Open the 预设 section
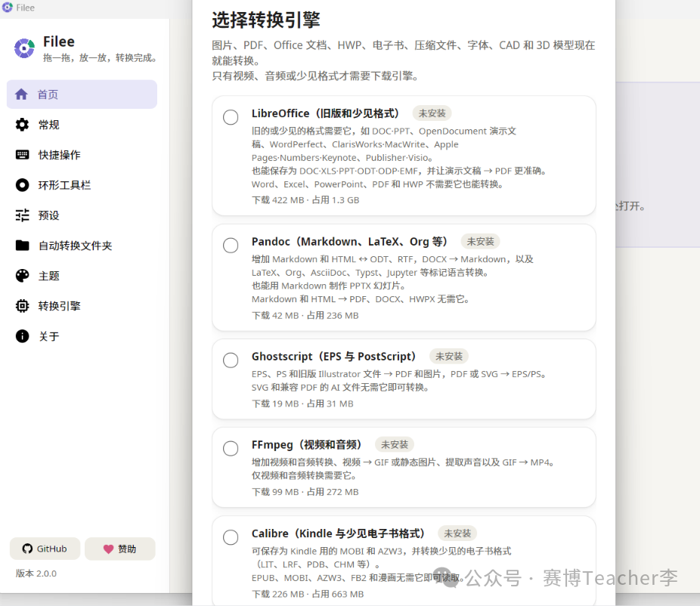 (x=82, y=215)
